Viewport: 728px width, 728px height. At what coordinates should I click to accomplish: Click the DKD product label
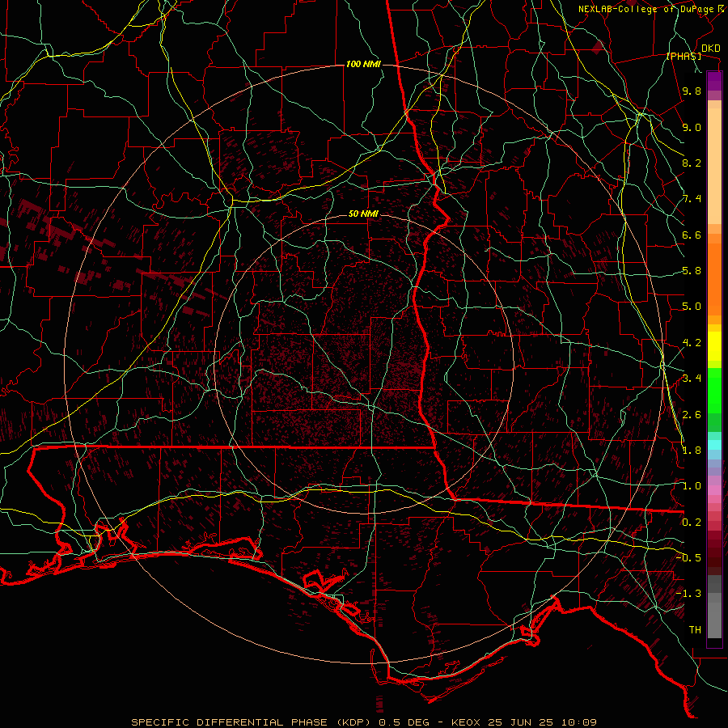pos(711,49)
